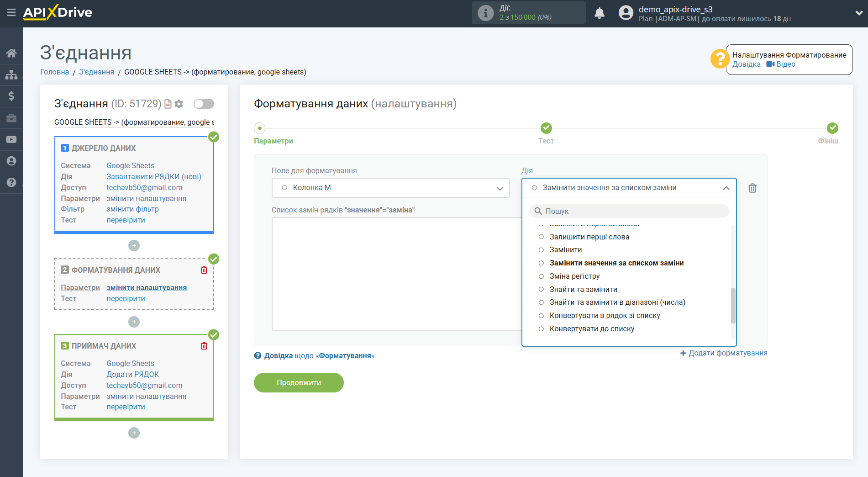Image resolution: width=868 pixels, height=477 pixels.
Task: Select option Замінити
Action: pyautogui.click(x=566, y=250)
